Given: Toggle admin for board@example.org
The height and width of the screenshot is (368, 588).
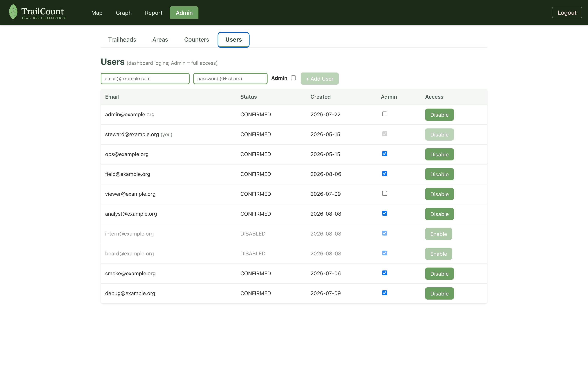Looking at the screenshot, I should [x=384, y=253].
